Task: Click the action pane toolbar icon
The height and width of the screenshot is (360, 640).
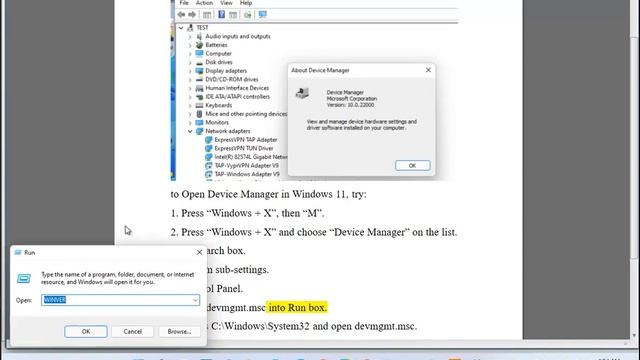Action: pyautogui.click(x=233, y=15)
